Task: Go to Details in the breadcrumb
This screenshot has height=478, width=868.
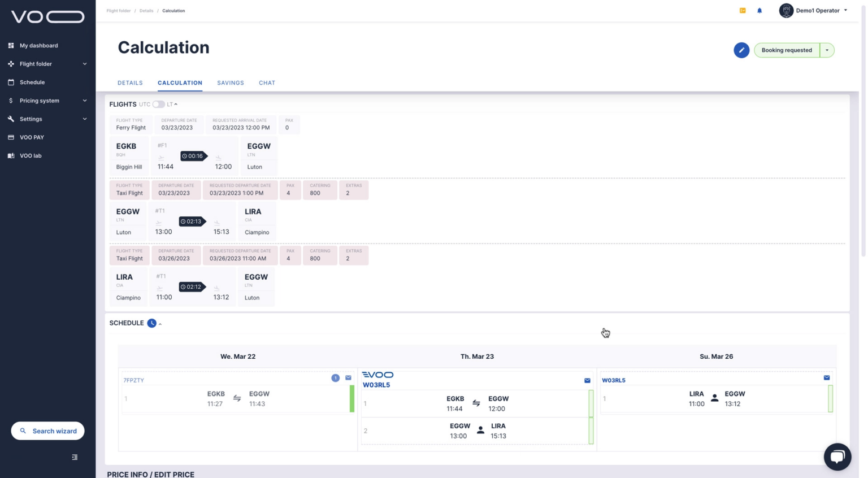Action: click(x=146, y=11)
